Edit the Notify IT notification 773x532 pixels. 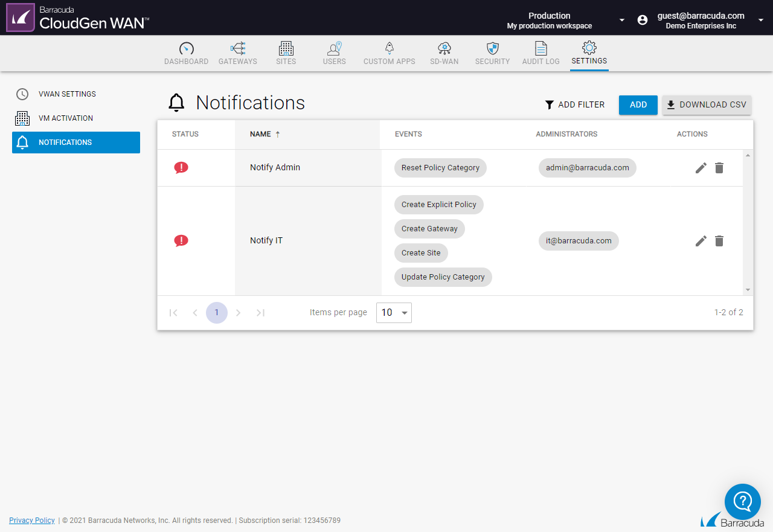tap(701, 241)
